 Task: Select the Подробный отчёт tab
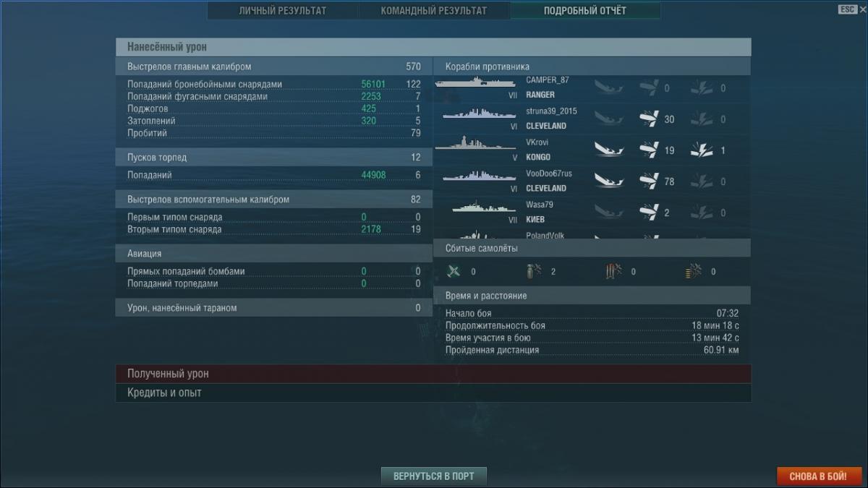pyautogui.click(x=585, y=11)
